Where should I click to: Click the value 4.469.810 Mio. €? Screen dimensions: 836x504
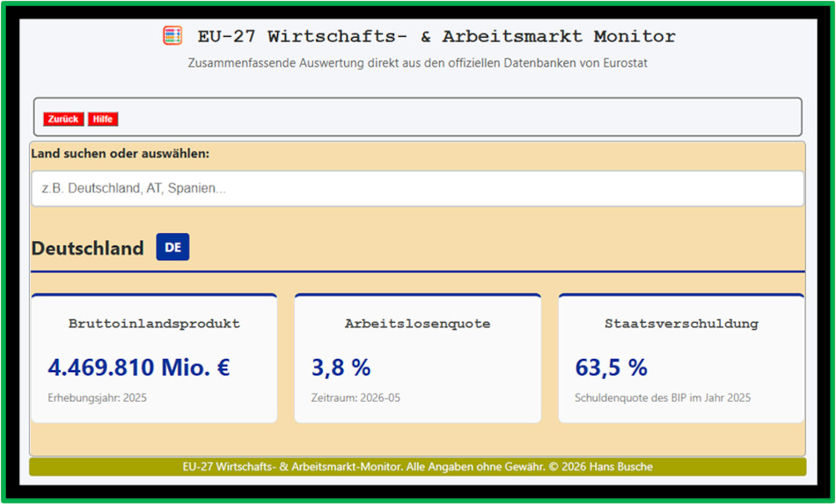139,367
